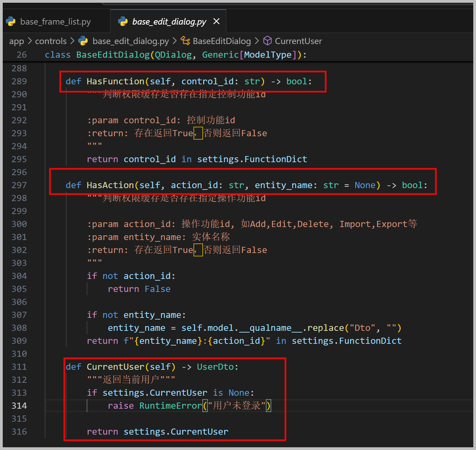Switch to the base_frame_list.py tab

(55, 22)
